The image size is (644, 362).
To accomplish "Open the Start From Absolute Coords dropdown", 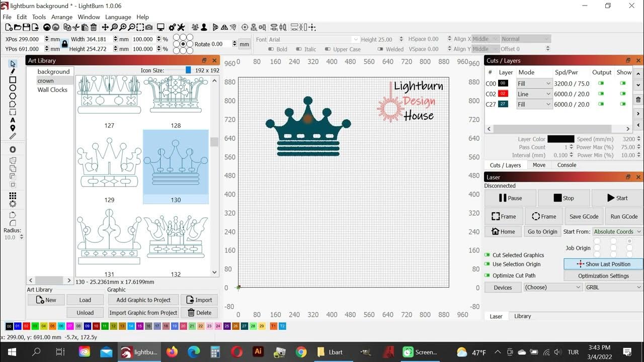I will 617,232.
